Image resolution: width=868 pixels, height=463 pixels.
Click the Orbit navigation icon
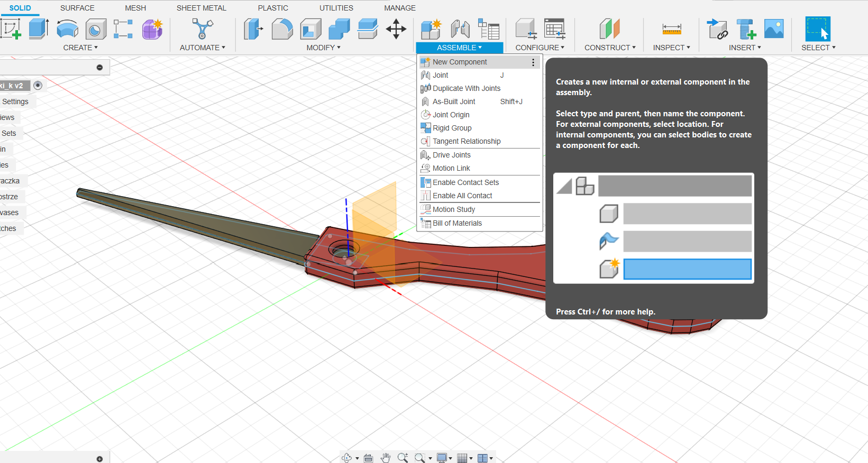[x=347, y=458]
